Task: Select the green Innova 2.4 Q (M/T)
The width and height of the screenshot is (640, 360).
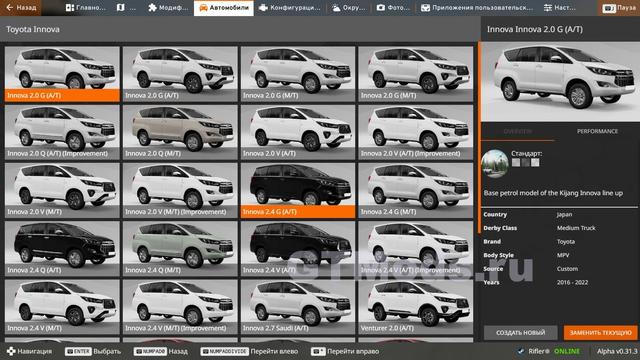Action: (x=180, y=249)
